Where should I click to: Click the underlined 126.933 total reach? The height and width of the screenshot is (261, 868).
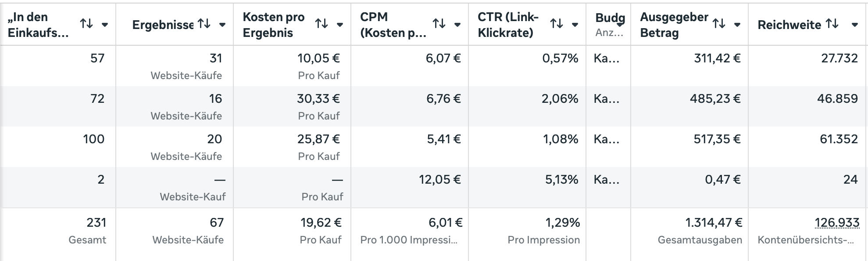click(x=837, y=223)
